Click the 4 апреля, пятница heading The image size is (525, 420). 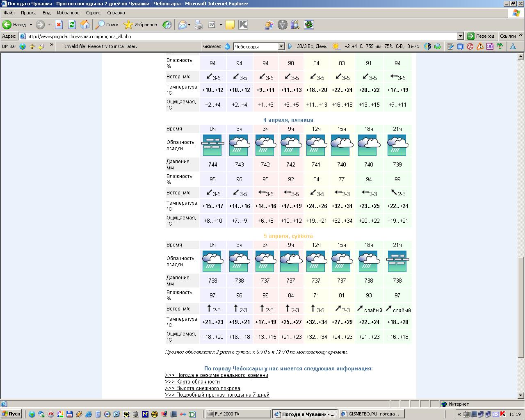point(288,120)
